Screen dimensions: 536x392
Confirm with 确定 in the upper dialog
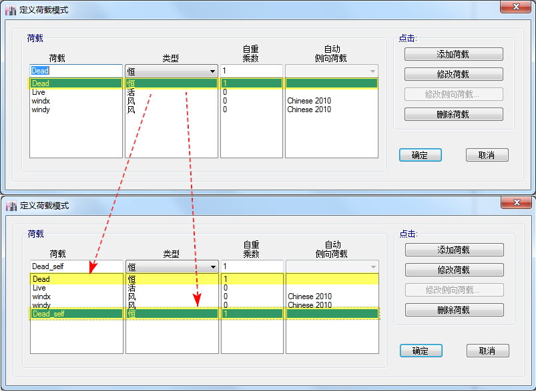point(420,155)
